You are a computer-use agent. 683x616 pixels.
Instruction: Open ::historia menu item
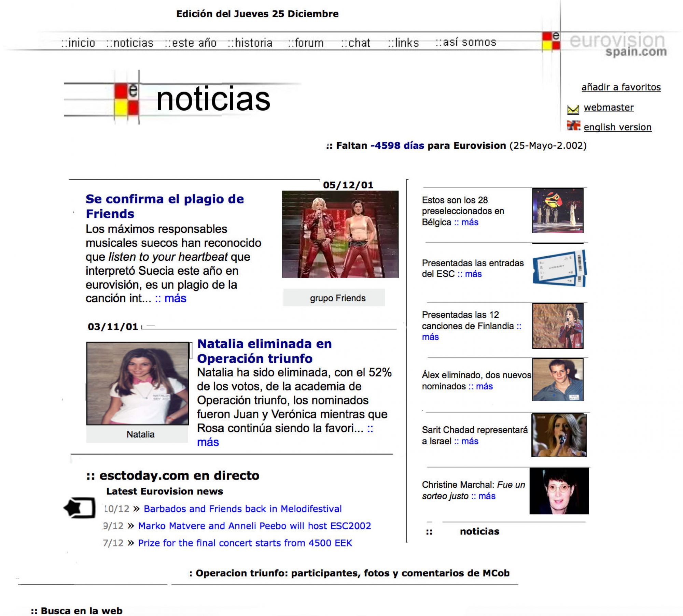point(250,43)
